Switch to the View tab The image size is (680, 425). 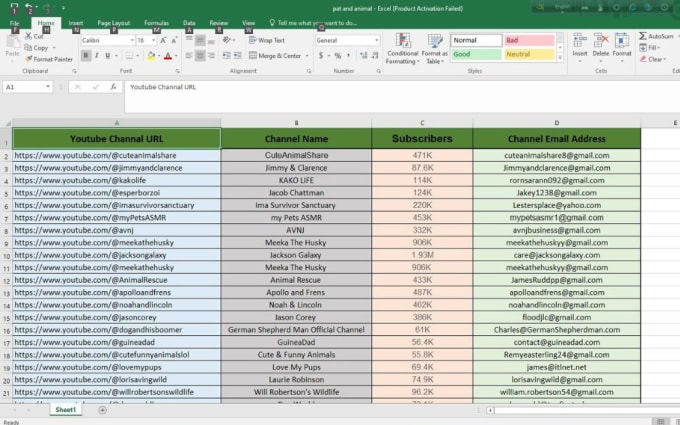(x=248, y=23)
